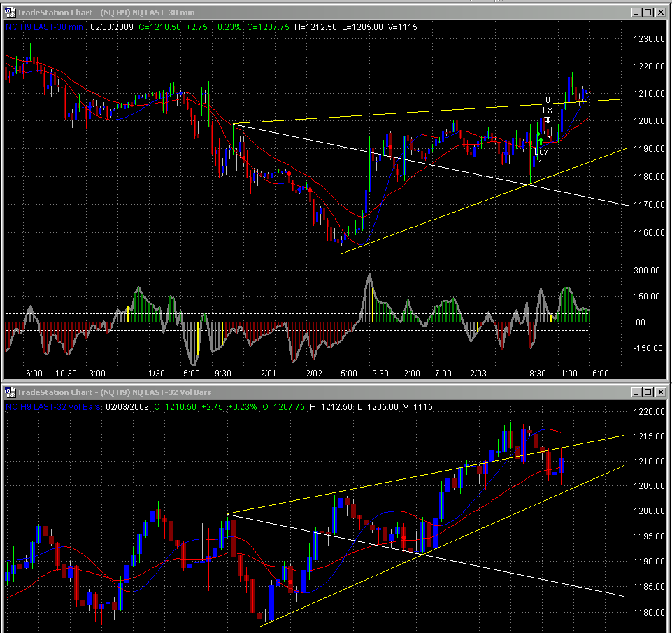Click the 150.00 indicator axis label
The height and width of the screenshot is (633, 672).
pos(647,296)
